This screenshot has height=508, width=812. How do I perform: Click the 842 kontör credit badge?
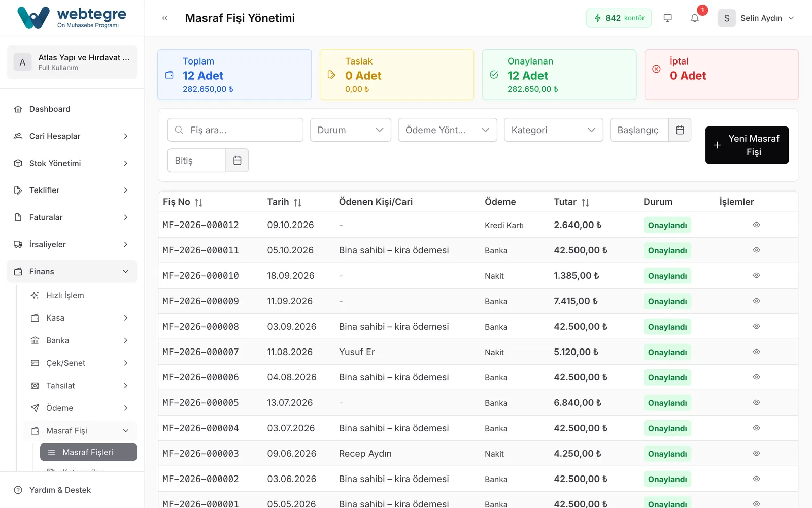coord(619,18)
